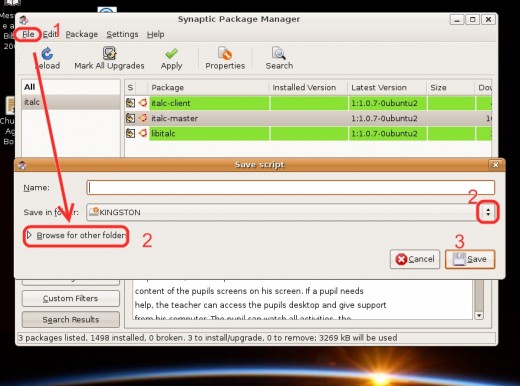Click the Ubuntu supported icon beside italc-client

143,103
